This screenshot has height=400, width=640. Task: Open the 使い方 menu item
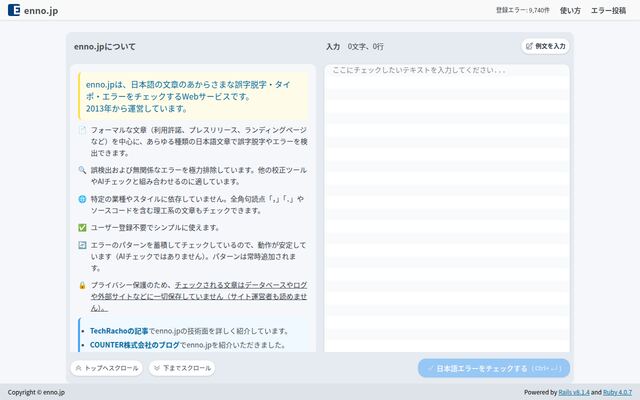coord(570,11)
